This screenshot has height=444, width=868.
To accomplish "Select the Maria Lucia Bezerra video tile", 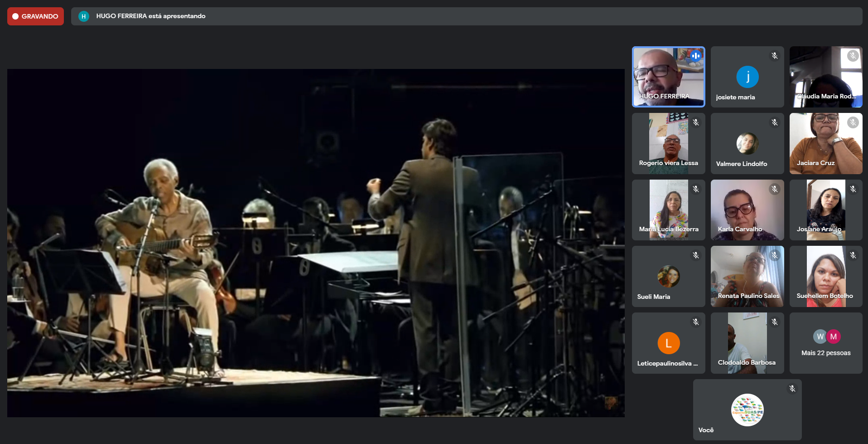I will 669,210.
